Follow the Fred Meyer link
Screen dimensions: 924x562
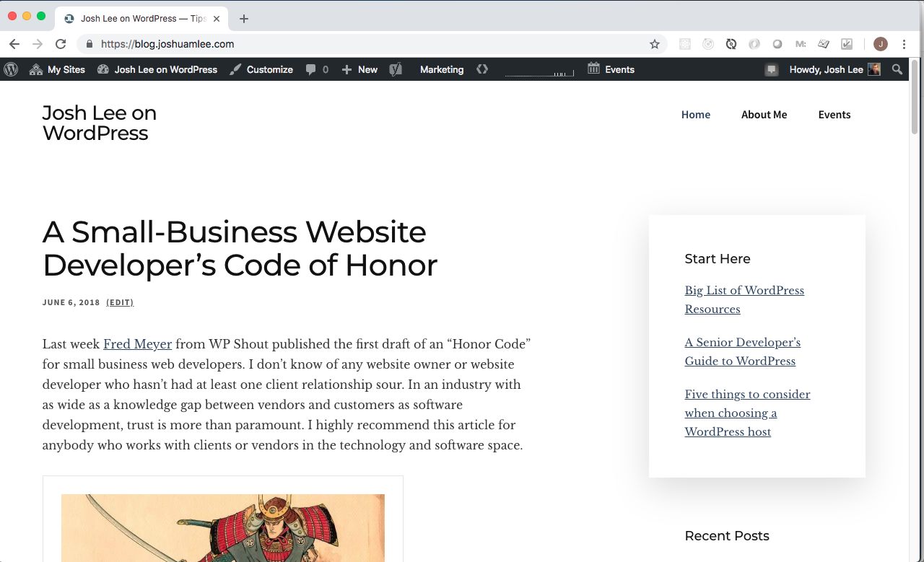tap(137, 344)
